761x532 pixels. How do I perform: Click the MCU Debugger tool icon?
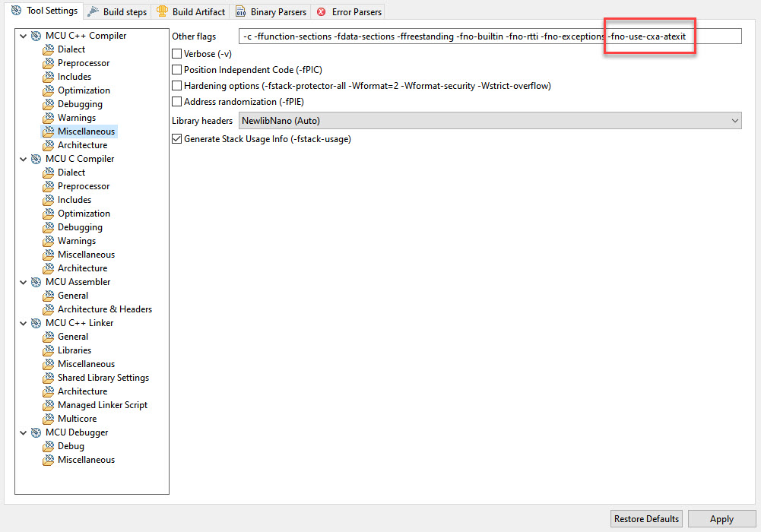pyautogui.click(x=36, y=432)
